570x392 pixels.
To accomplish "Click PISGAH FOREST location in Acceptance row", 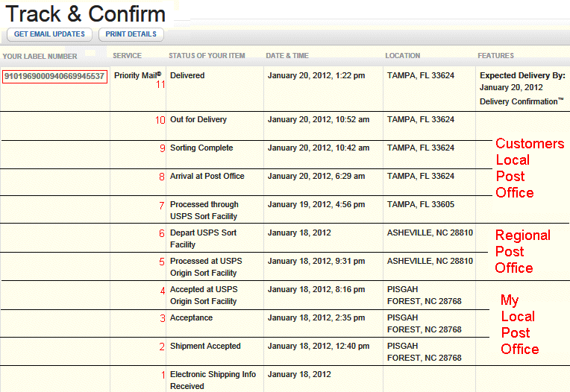I will coord(425,323).
